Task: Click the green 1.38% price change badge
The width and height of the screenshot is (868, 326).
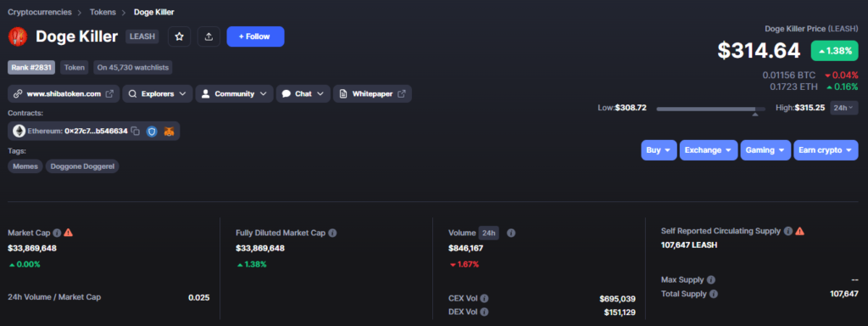Action: [835, 50]
